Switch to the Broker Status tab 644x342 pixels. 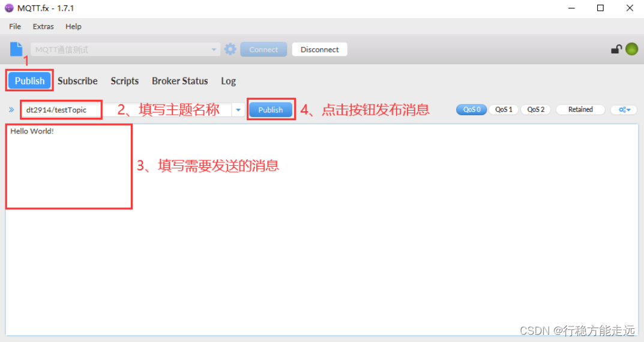(180, 81)
